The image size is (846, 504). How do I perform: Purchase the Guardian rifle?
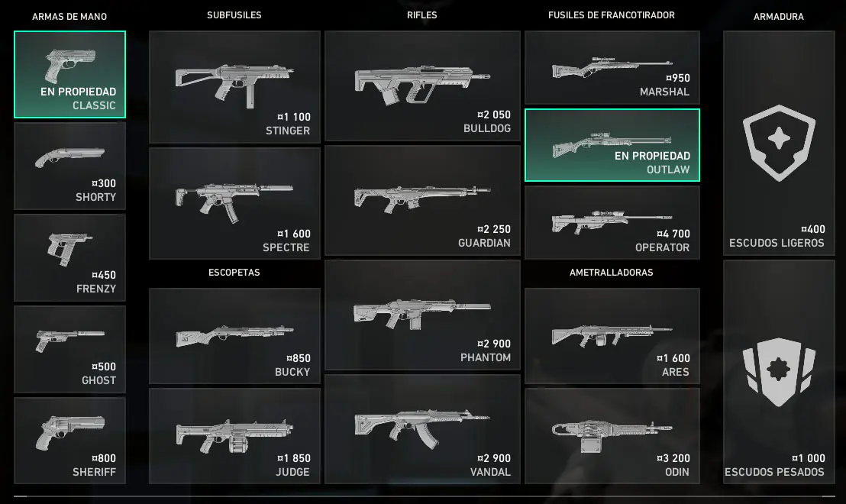point(422,200)
